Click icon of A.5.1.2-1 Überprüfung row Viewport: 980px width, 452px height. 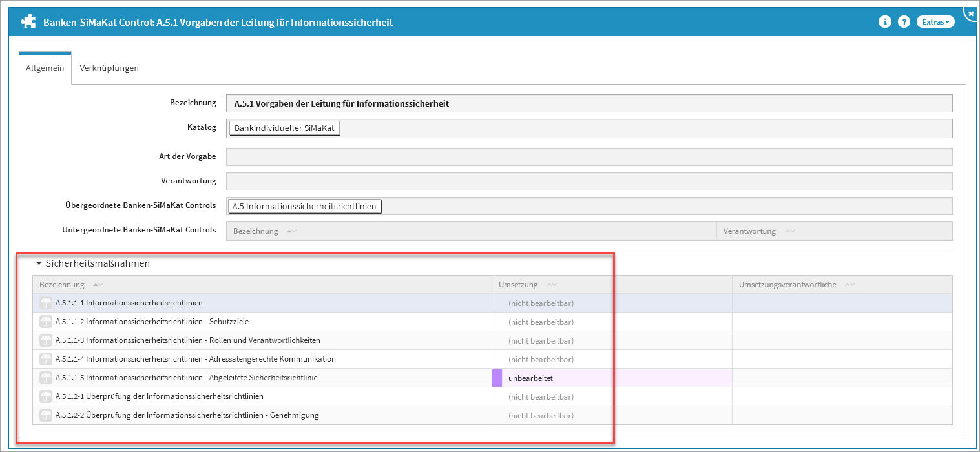(x=46, y=396)
